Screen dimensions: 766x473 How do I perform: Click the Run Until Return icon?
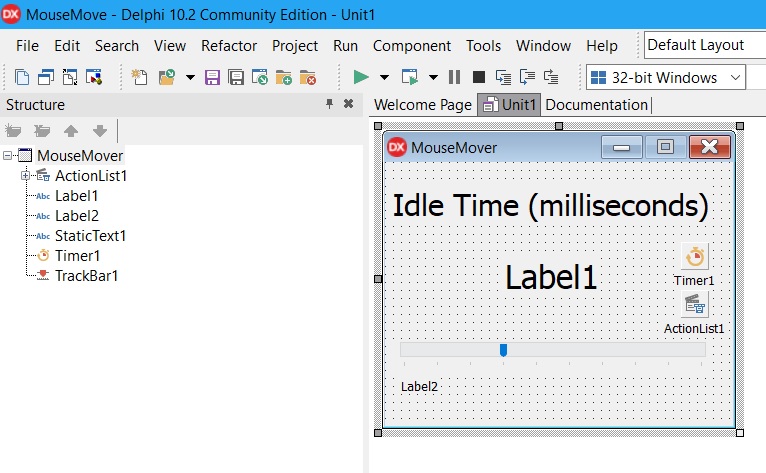coord(551,77)
